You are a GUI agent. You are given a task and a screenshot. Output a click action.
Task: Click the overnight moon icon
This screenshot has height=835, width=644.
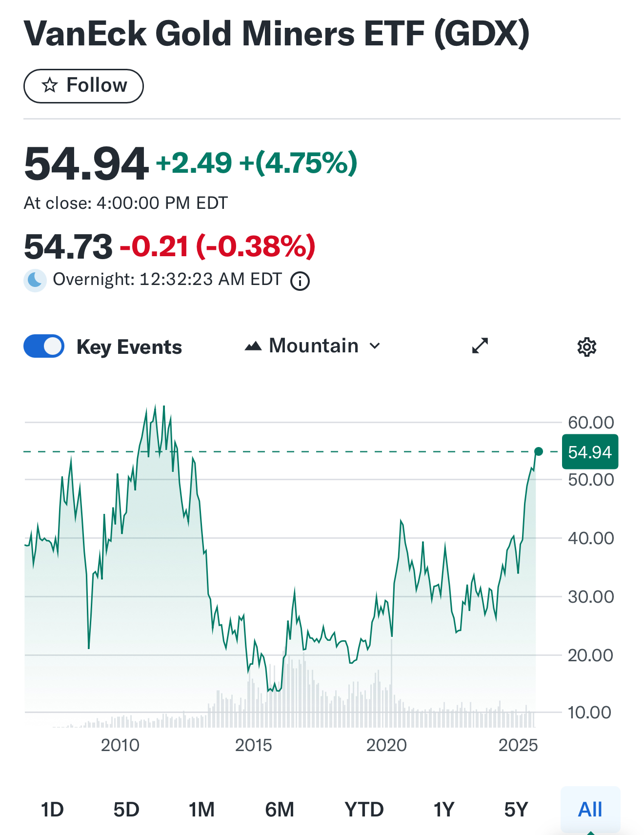(35, 280)
